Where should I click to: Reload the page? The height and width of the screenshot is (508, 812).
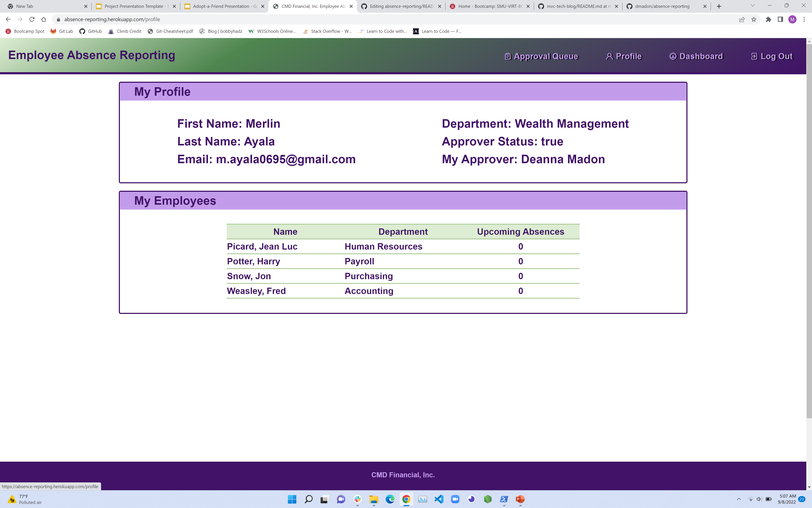[x=32, y=19]
